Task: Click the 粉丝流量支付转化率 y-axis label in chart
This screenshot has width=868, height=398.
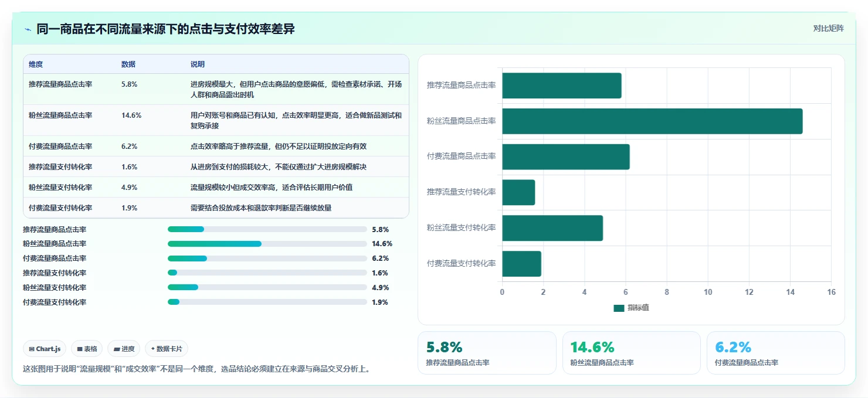Action: (x=461, y=228)
